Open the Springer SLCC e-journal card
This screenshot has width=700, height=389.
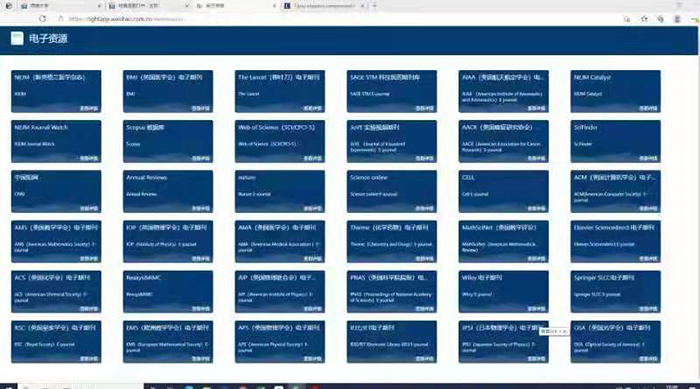tap(616, 292)
